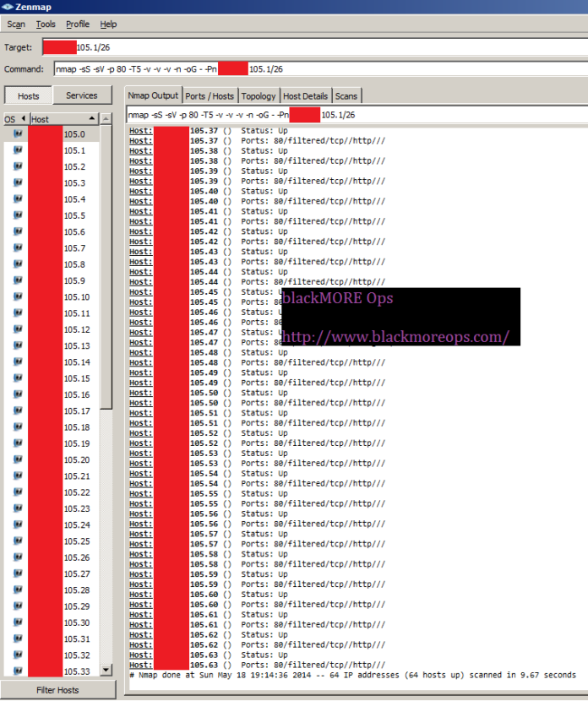Click OS icon for host 105.18
This screenshot has height=701, width=588.
tap(18, 427)
